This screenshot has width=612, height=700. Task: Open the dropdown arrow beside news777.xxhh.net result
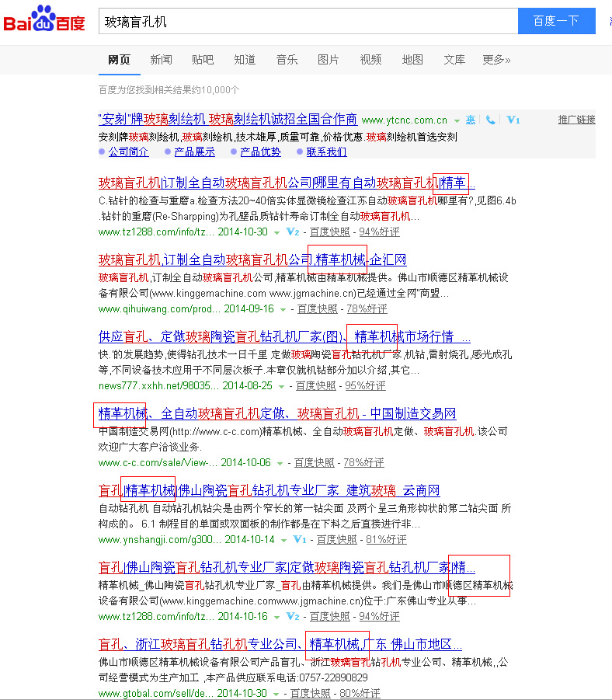pyautogui.click(x=281, y=387)
